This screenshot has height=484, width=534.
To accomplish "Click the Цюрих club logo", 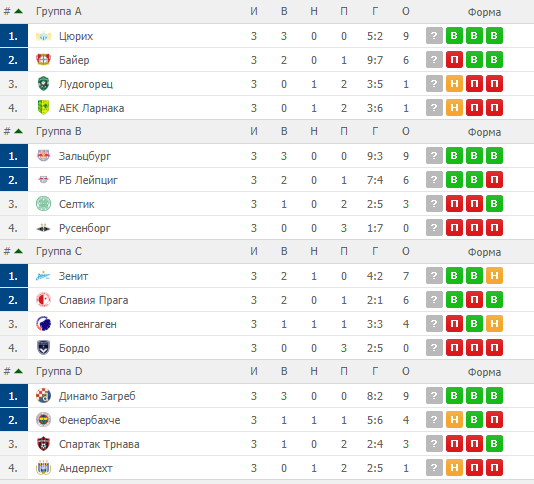I will pos(43,36).
